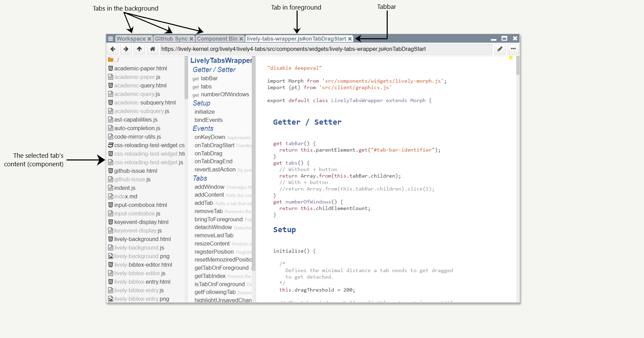This screenshot has height=338, width=644.
Task: Switch to the Workspace tab
Action: pos(131,39)
